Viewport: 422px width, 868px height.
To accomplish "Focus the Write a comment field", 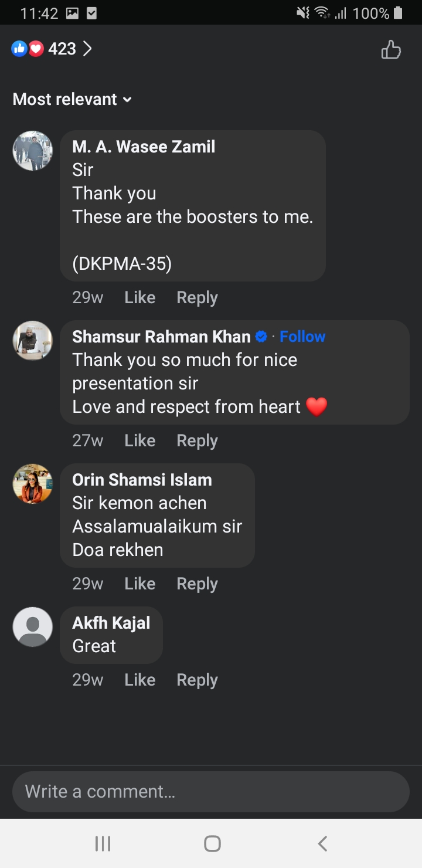I will click(x=211, y=792).
